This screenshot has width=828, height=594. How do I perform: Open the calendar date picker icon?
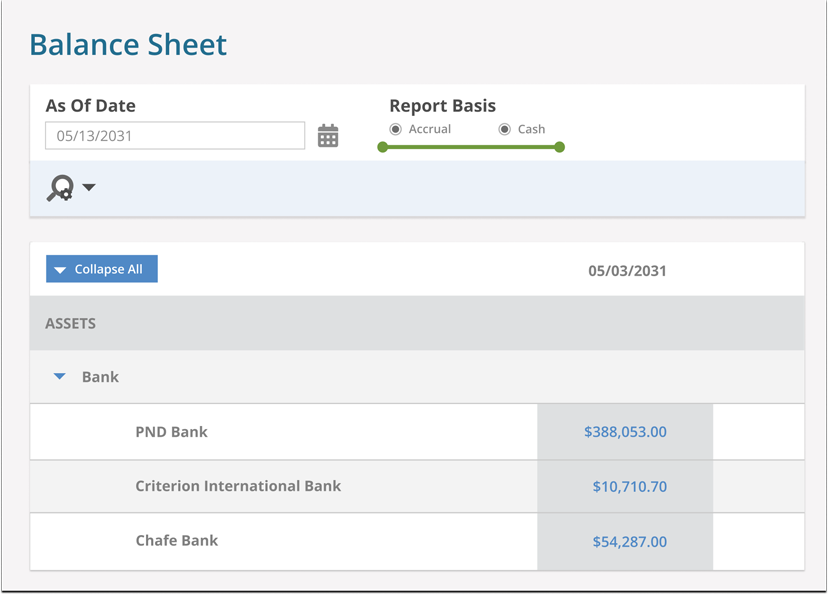tap(328, 136)
